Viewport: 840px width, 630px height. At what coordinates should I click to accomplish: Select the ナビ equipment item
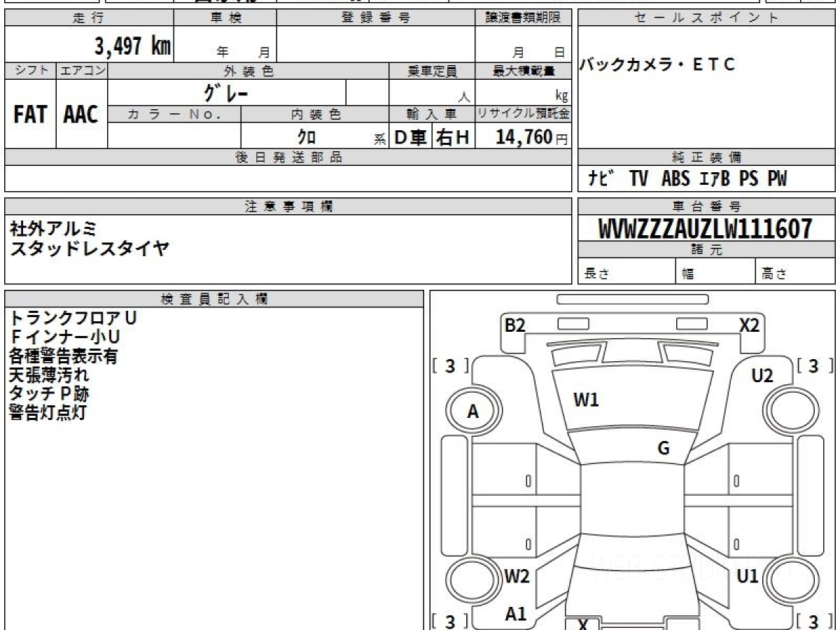(x=601, y=179)
